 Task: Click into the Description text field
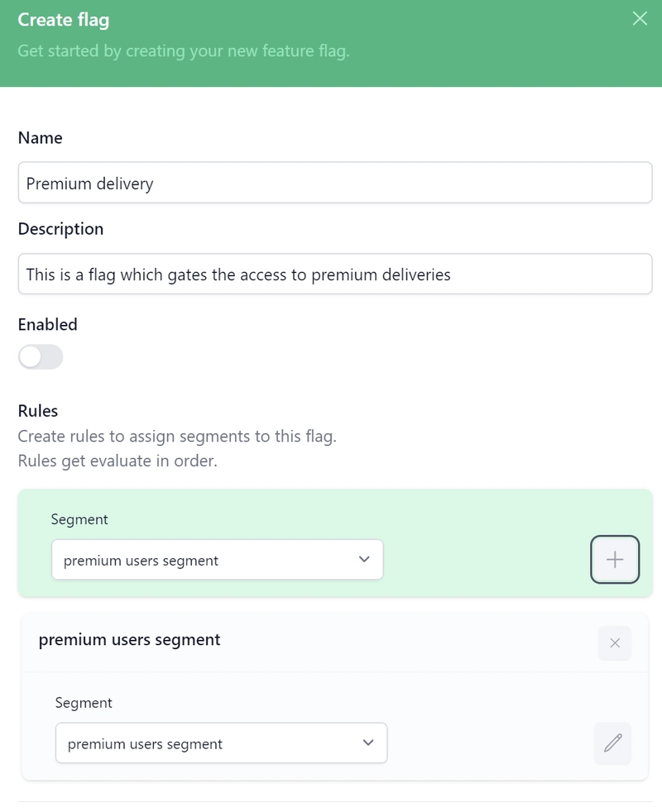335,274
